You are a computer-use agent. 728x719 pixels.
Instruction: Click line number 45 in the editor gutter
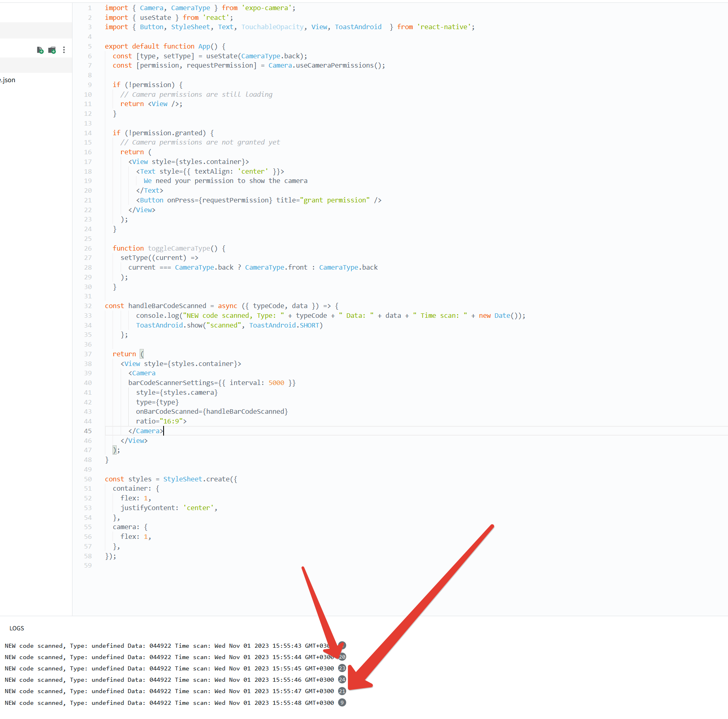click(87, 431)
